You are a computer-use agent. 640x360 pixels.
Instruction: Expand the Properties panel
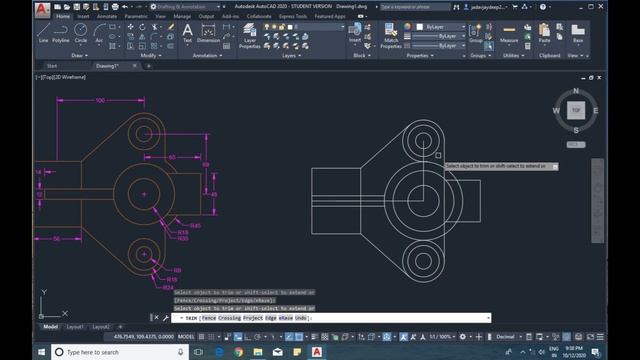click(x=420, y=56)
